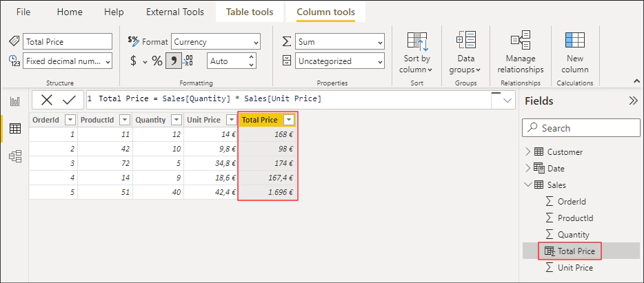Viewport: 644px width, 283px height.
Task: Switch to Model view icon
Action: [14, 156]
